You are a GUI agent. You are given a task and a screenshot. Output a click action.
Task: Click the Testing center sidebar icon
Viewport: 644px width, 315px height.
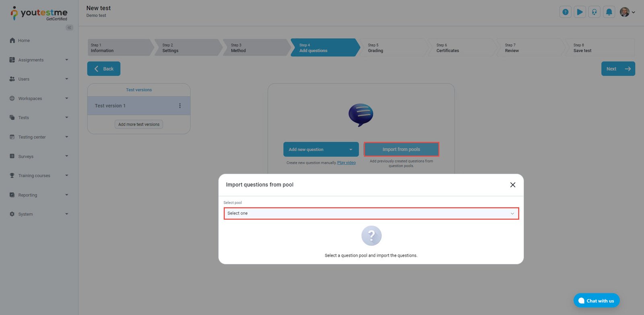click(x=12, y=137)
